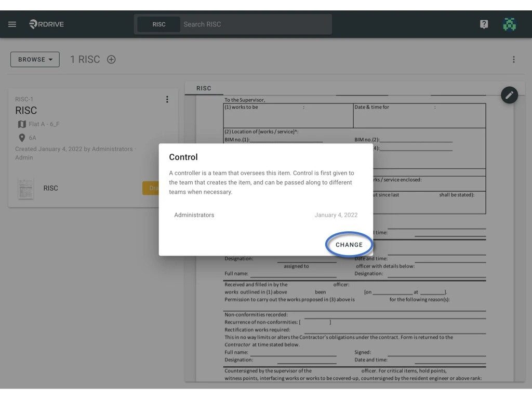Click the location pin icon beside 6A
Viewport: 532px width, 399px height.
pos(22,138)
